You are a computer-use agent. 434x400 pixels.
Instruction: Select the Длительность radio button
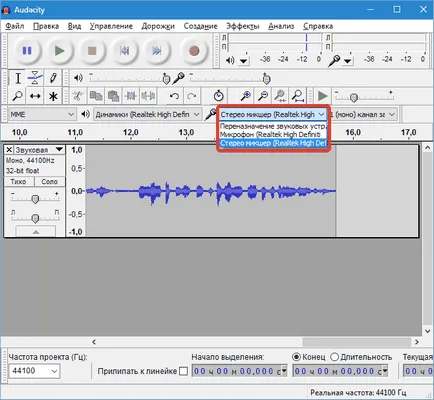(334, 357)
